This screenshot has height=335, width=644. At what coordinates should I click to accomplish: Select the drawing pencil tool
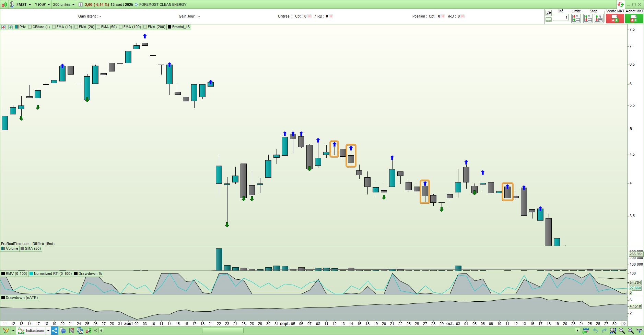[5, 331]
